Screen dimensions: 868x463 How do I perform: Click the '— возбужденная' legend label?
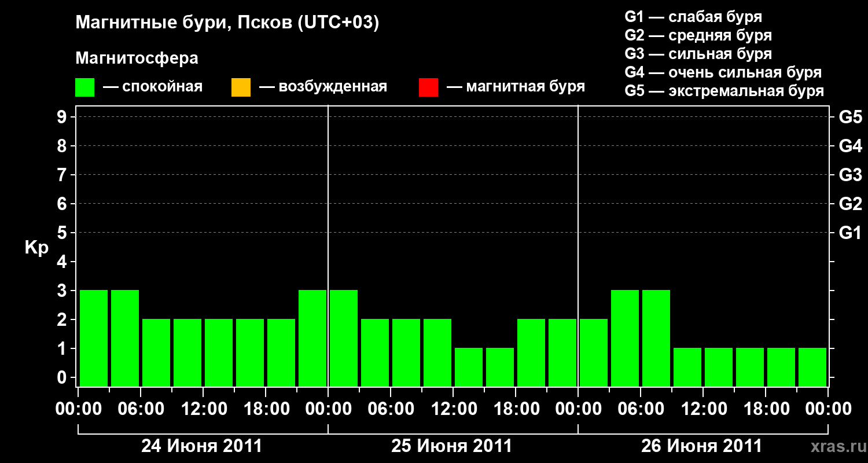click(323, 87)
